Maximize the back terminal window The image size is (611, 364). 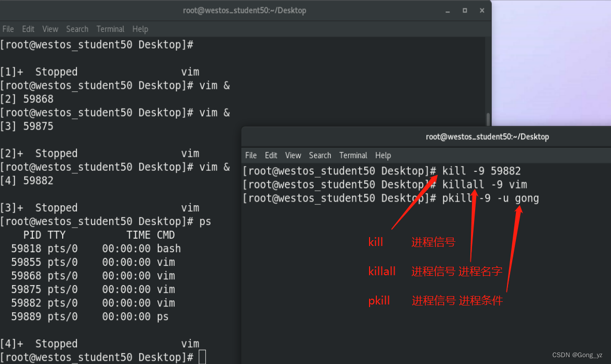pos(465,10)
